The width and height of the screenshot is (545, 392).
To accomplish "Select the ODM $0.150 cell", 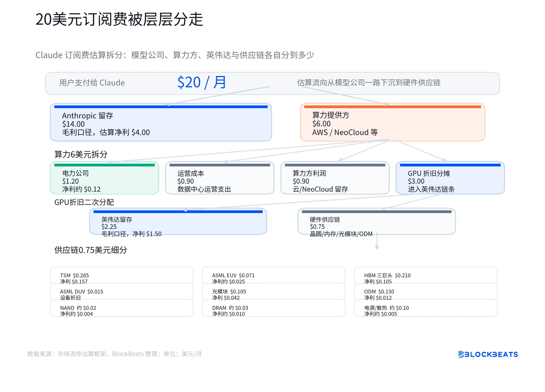I will 426,291.
